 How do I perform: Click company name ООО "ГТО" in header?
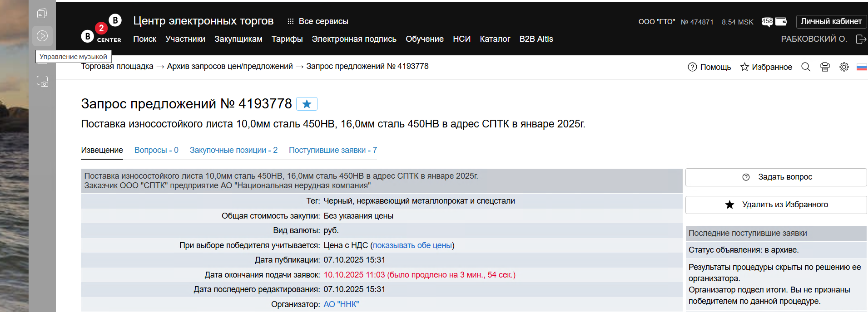657,22
